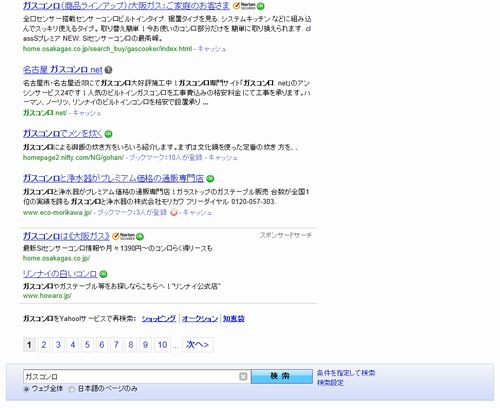Click the green safety icon beside ガスコンロでメシを炊く
The image size is (500, 408).
[x=108, y=134]
